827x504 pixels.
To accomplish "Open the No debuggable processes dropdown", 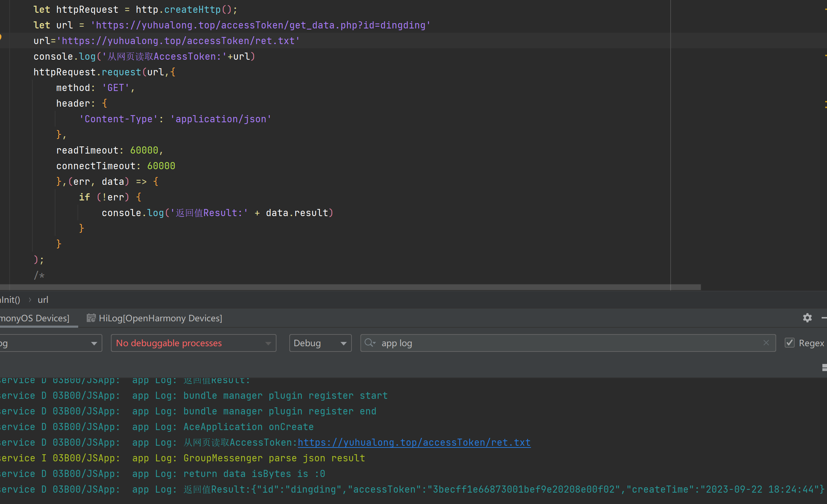I will tap(194, 343).
